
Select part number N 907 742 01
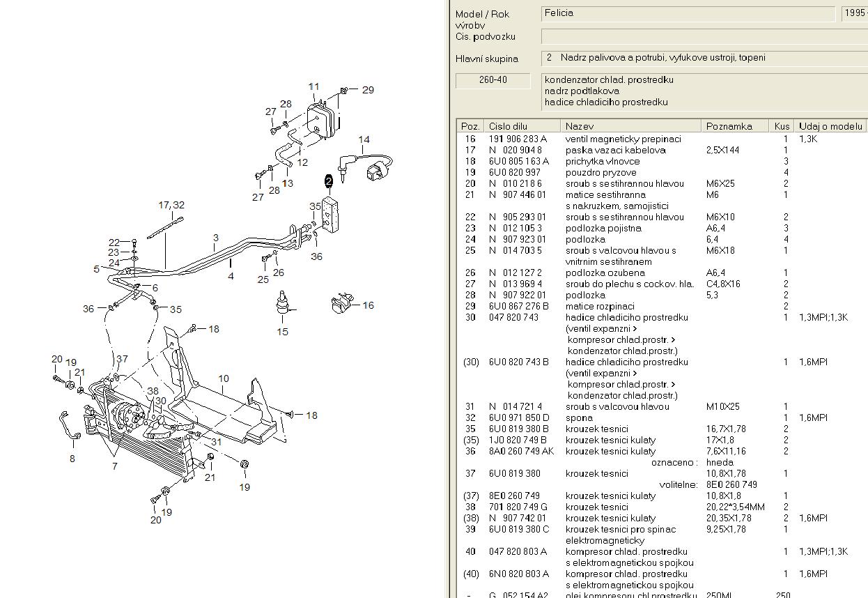tap(518, 518)
